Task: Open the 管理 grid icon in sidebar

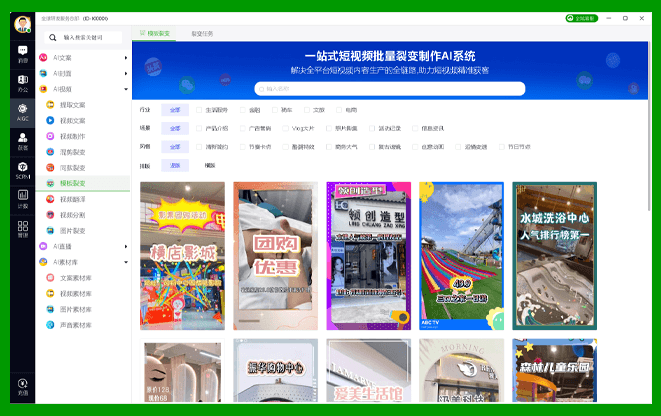Action: point(22,228)
